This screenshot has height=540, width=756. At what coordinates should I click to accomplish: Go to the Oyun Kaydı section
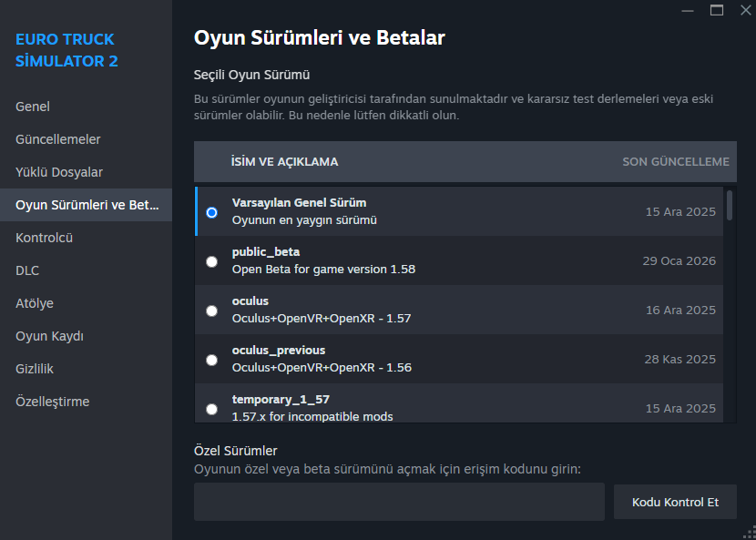tap(86, 336)
